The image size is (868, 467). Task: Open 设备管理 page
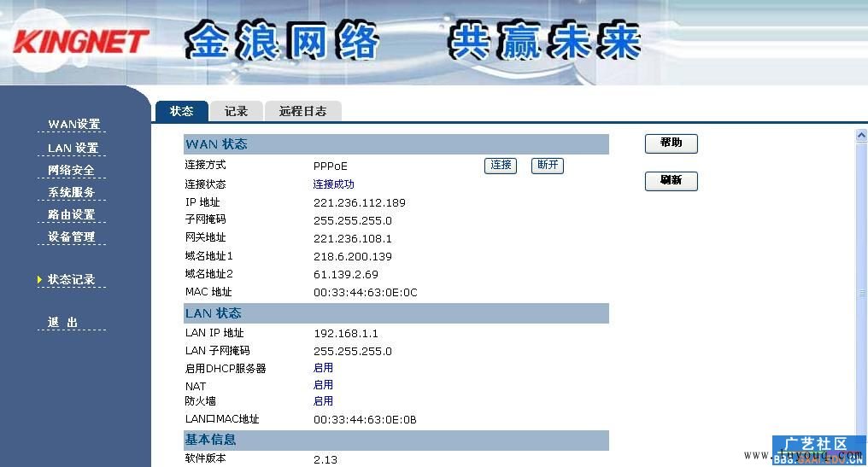71,236
